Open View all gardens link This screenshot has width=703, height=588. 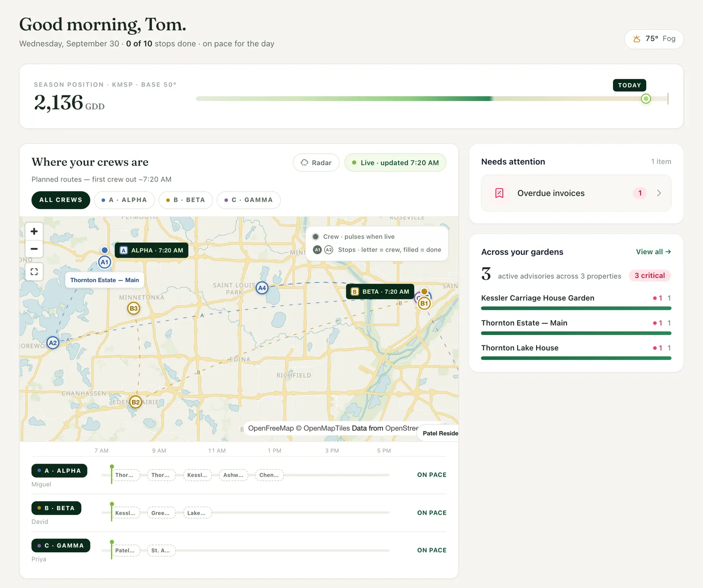pos(653,252)
